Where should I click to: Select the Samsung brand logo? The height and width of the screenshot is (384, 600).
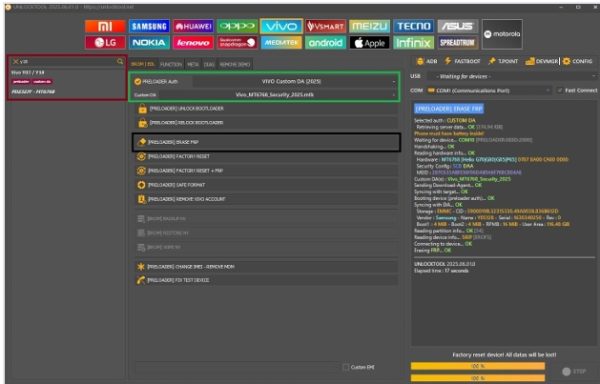point(149,26)
